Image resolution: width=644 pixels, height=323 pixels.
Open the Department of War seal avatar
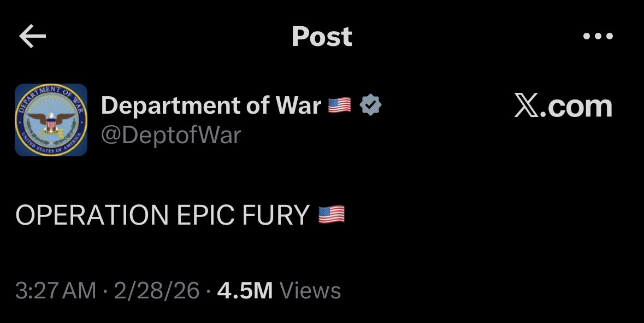click(51, 120)
